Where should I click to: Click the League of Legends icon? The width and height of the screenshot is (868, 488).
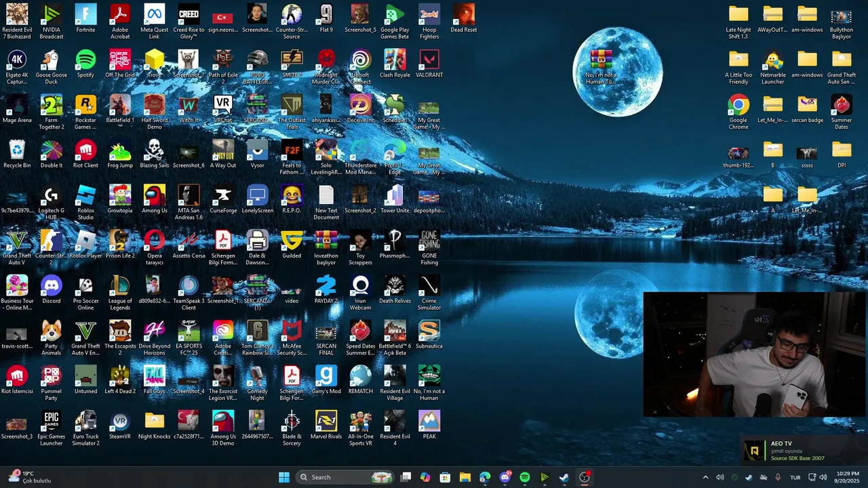[x=120, y=293]
